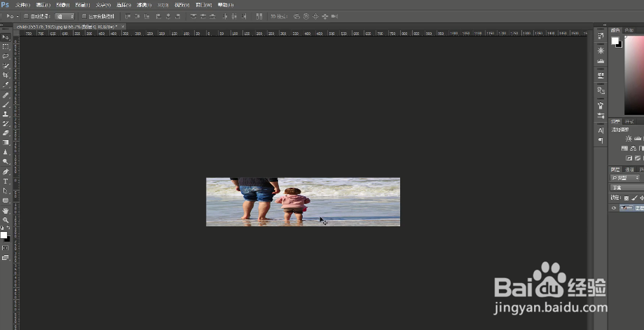Close the child-355176_1920.jpg document tab
The width and height of the screenshot is (644, 330).
[x=123, y=26]
